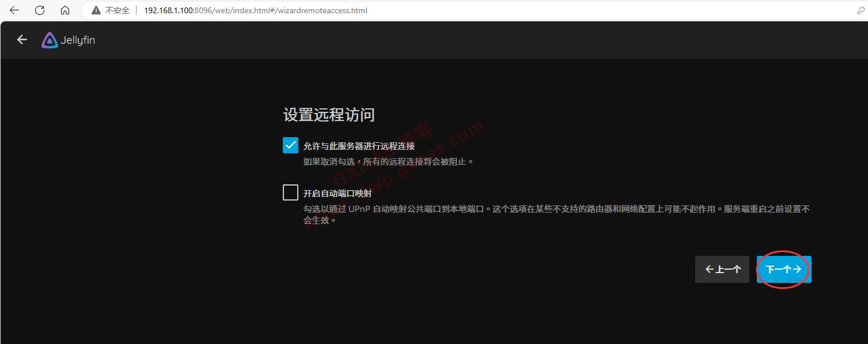868x344 pixels.
Task: Click the Jellyfin triangle logo
Action: point(50,40)
